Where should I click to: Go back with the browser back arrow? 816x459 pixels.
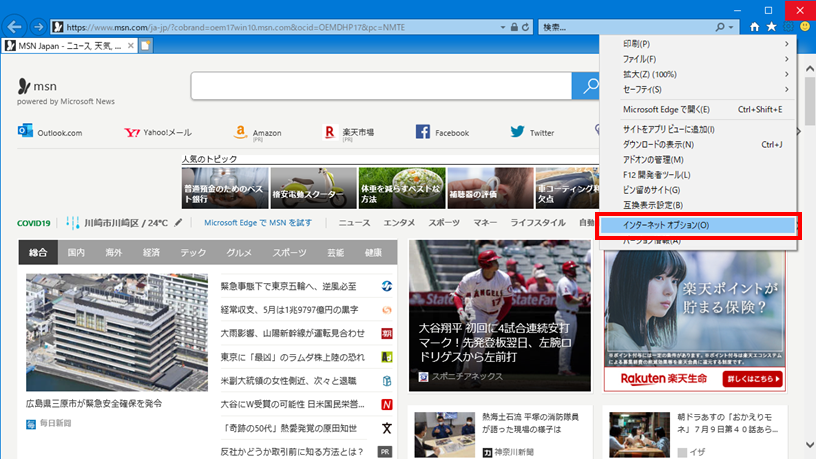click(x=14, y=27)
